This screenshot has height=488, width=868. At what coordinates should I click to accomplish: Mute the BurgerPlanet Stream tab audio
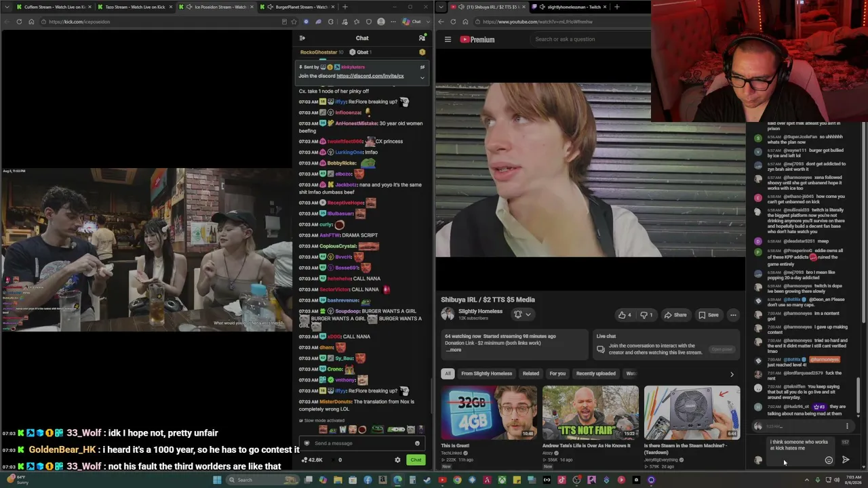271,7
